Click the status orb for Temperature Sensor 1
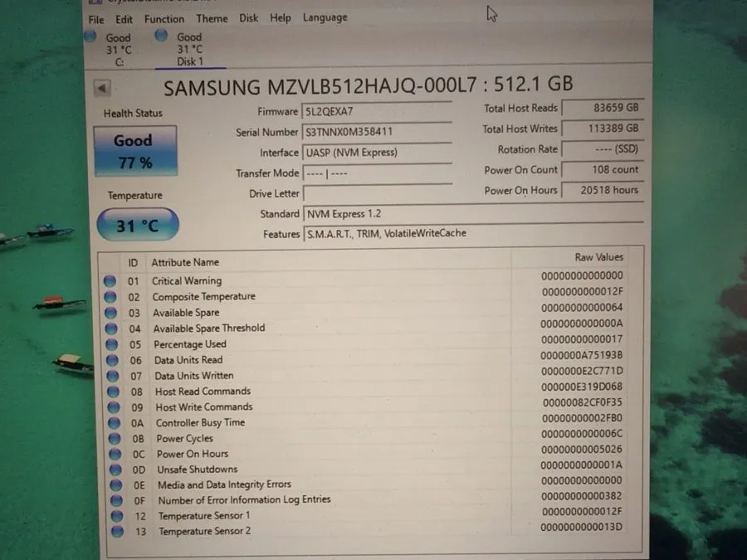 [x=117, y=516]
